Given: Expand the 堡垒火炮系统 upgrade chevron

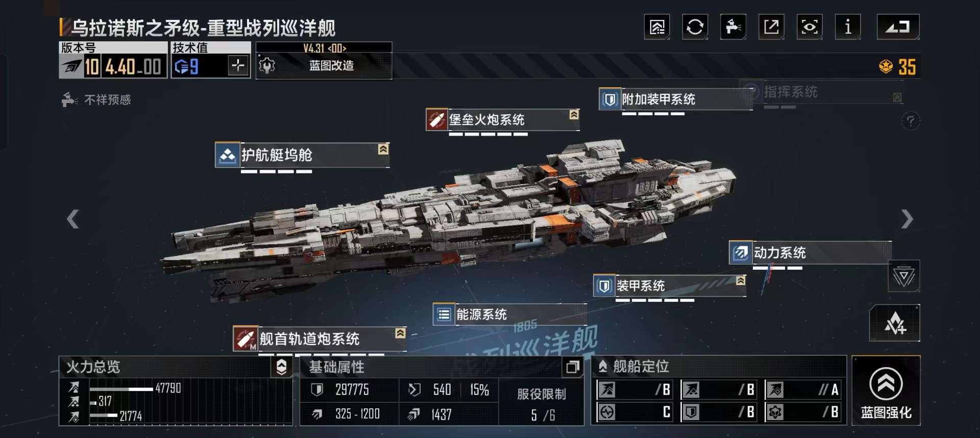Looking at the screenshot, I should (574, 114).
